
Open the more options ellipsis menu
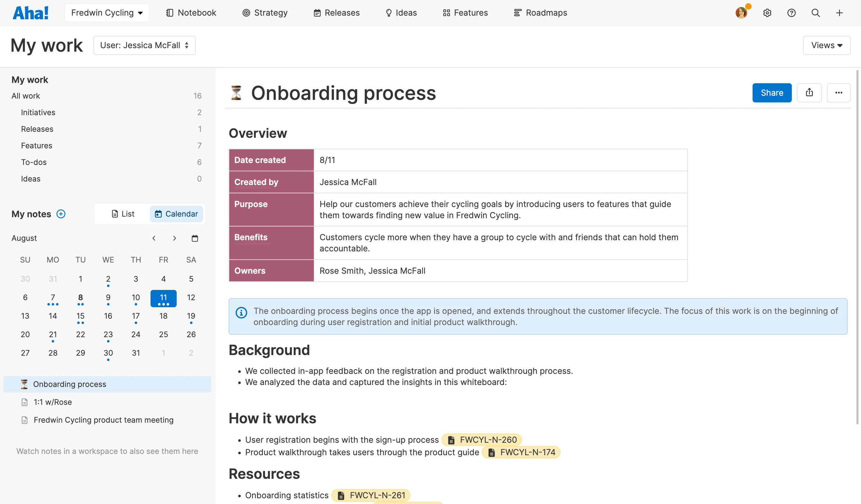[838, 93]
